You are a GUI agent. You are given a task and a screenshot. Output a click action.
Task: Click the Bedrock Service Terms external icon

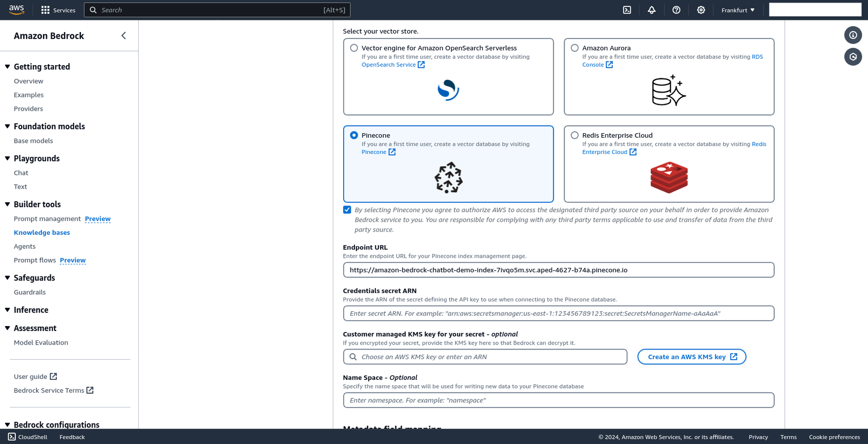(x=90, y=390)
